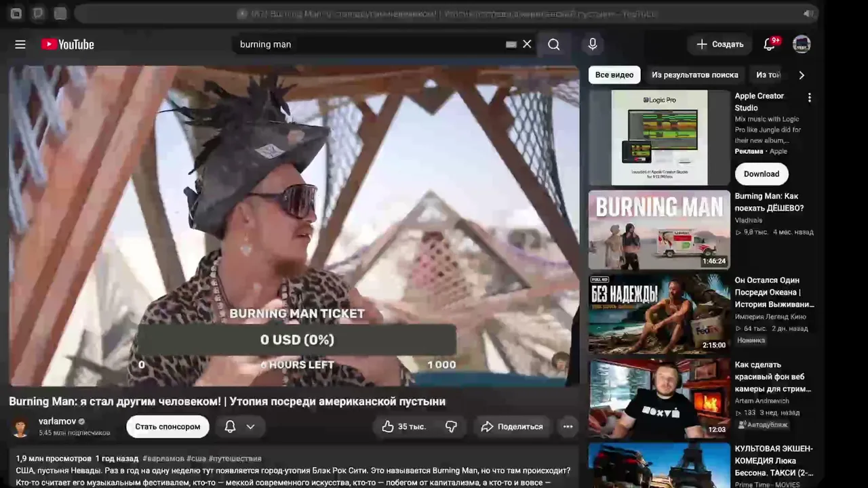This screenshot has height=488, width=868.
Task: Click the #сша hashtag
Action: [x=197, y=459]
